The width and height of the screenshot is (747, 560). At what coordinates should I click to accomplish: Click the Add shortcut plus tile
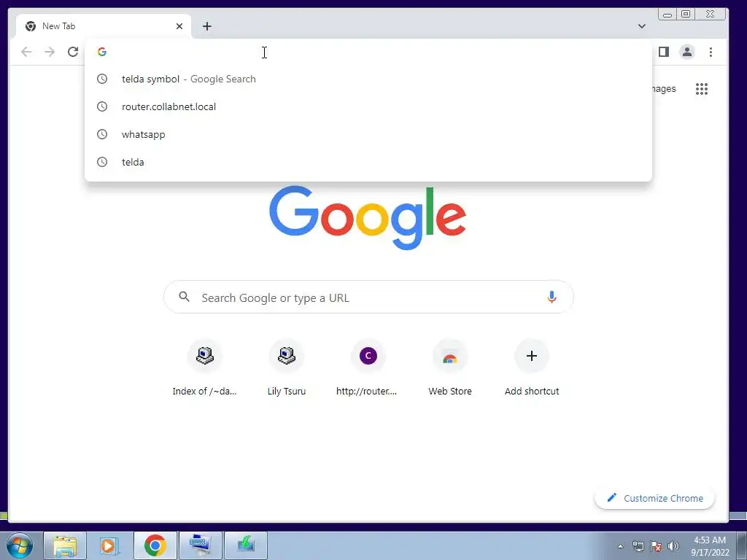(532, 367)
